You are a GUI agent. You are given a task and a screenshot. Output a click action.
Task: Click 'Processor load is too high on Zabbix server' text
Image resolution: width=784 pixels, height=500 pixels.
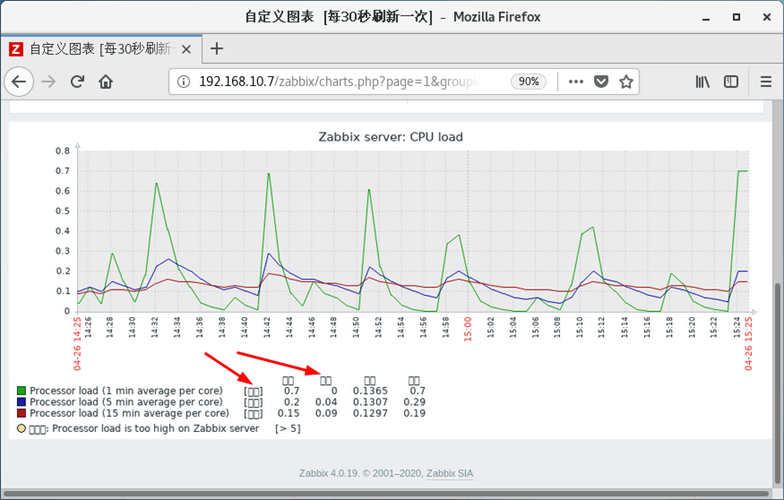tap(156, 428)
